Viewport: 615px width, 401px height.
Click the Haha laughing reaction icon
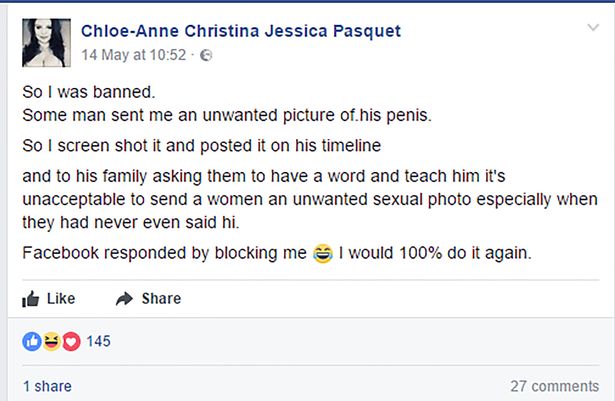click(x=51, y=341)
